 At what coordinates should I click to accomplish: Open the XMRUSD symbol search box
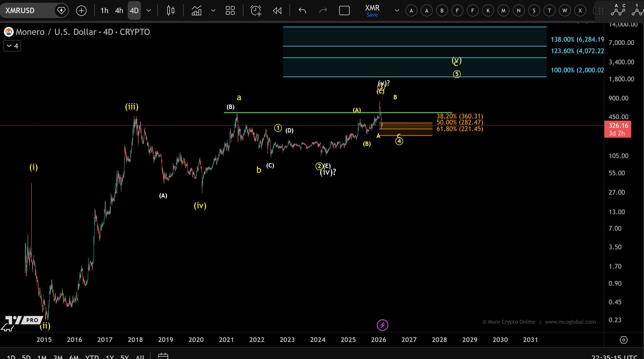pos(20,11)
